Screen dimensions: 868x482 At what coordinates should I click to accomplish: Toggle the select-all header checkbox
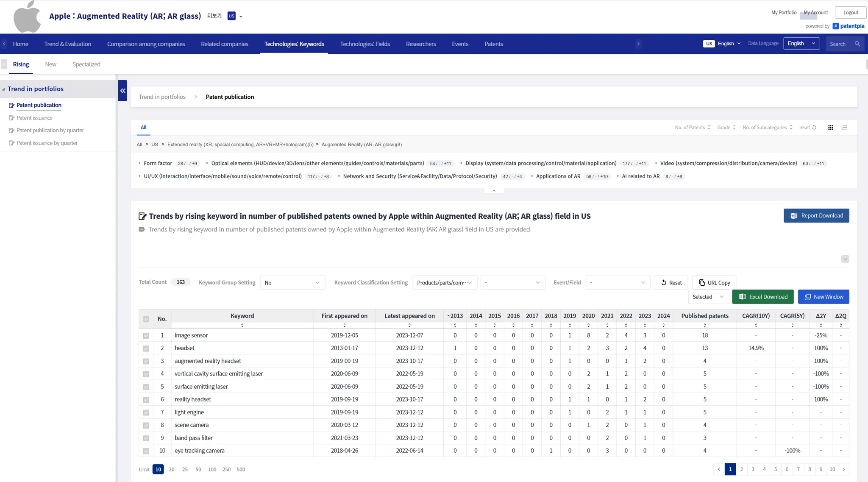click(146, 319)
